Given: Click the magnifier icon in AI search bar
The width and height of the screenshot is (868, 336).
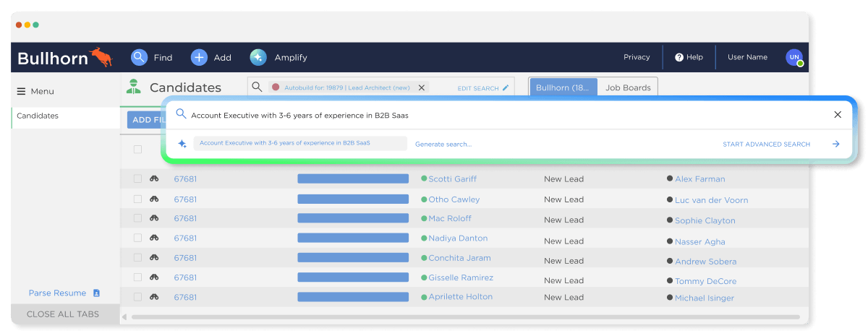Looking at the screenshot, I should tap(181, 114).
